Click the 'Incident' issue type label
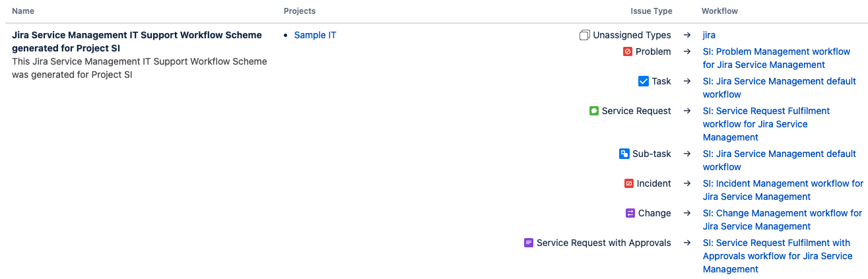This screenshot has height=279, width=868. click(x=654, y=183)
